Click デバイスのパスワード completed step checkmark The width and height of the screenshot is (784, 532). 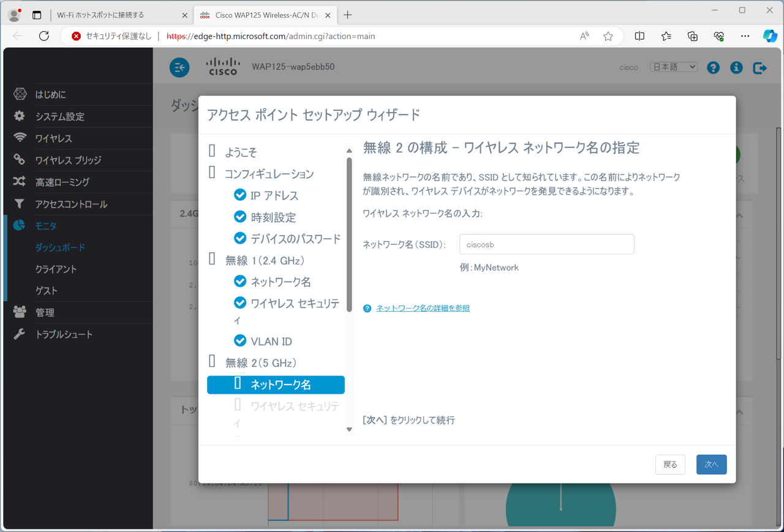pyautogui.click(x=240, y=238)
